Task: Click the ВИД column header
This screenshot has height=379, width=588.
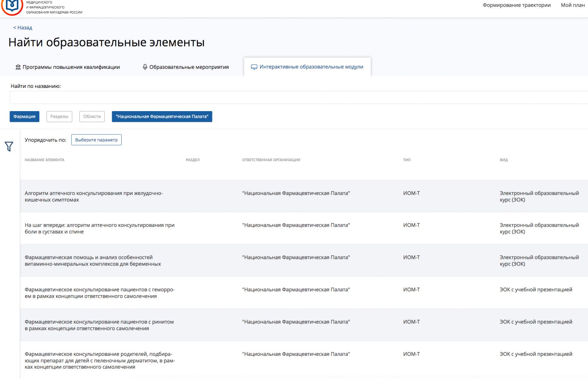Action: pyautogui.click(x=503, y=160)
